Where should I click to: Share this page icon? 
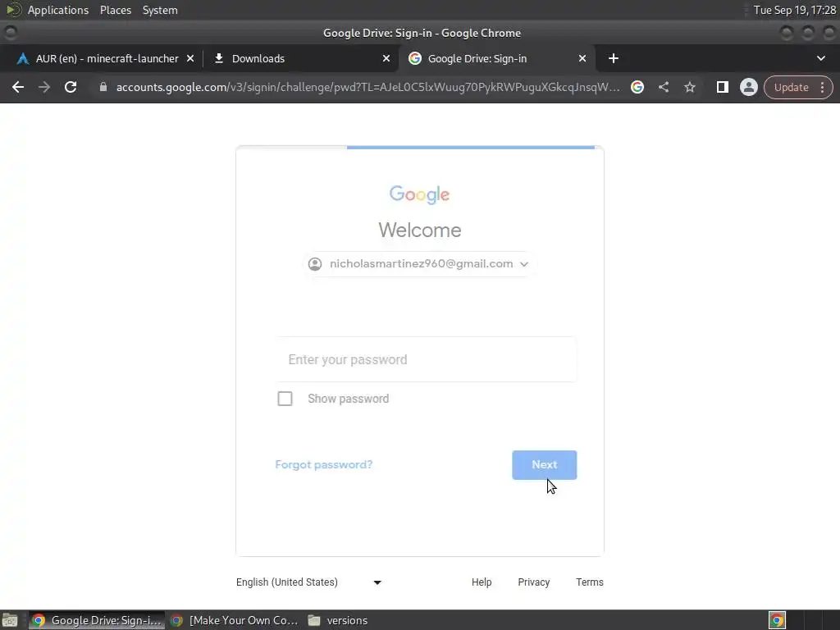[x=663, y=87]
